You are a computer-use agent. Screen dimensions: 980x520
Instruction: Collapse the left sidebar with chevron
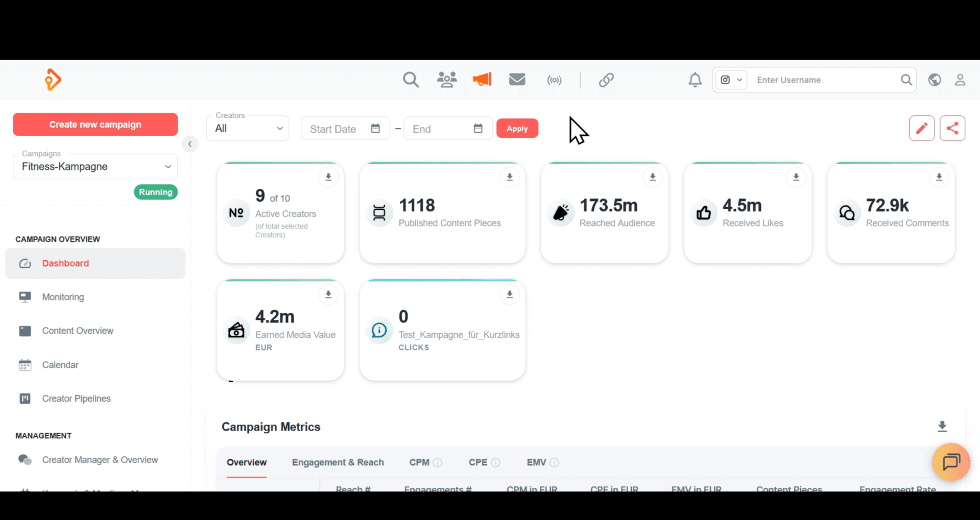[190, 144]
